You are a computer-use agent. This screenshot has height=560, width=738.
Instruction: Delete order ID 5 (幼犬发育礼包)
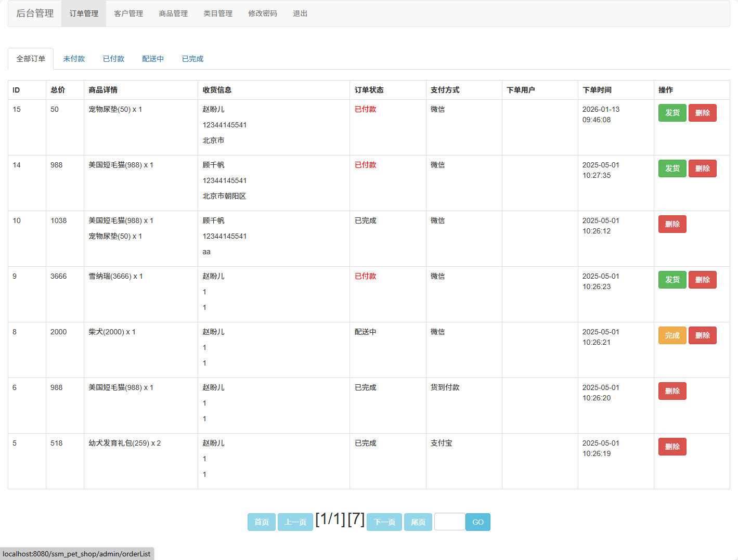click(x=672, y=447)
